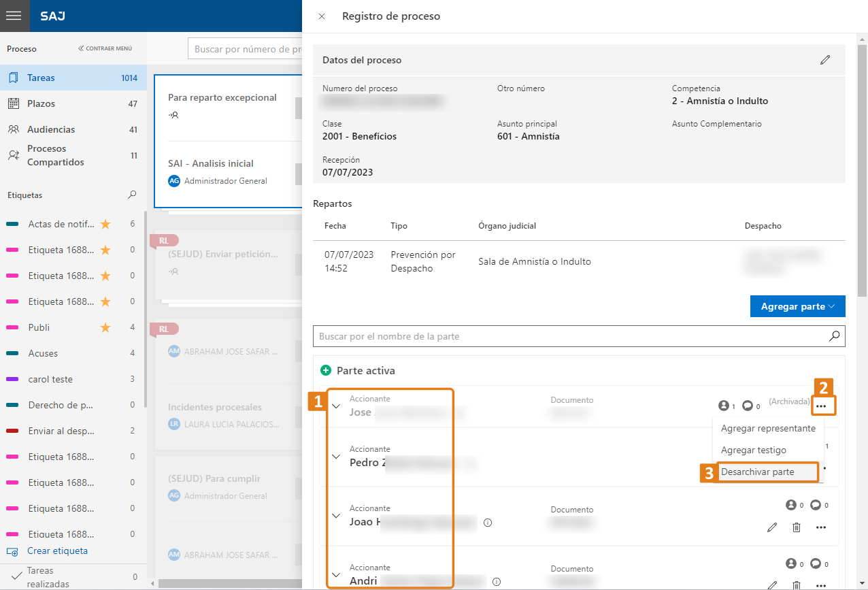
Task: Click the Despacho column header
Action: tap(763, 225)
